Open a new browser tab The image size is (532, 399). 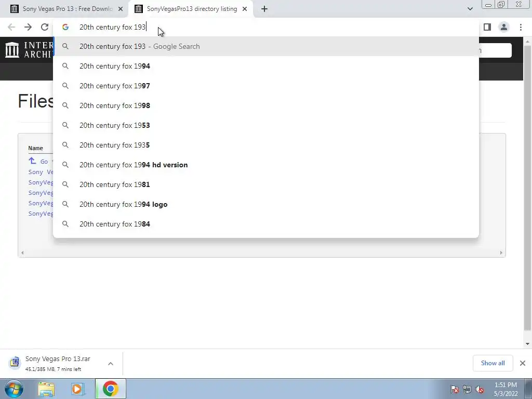[x=264, y=9]
